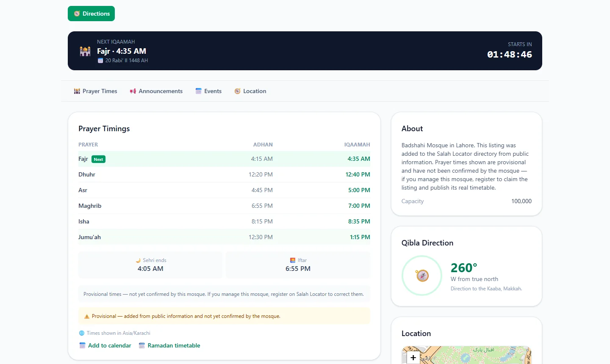Open the Events tab
The width and height of the screenshot is (610, 364).
coord(208,91)
